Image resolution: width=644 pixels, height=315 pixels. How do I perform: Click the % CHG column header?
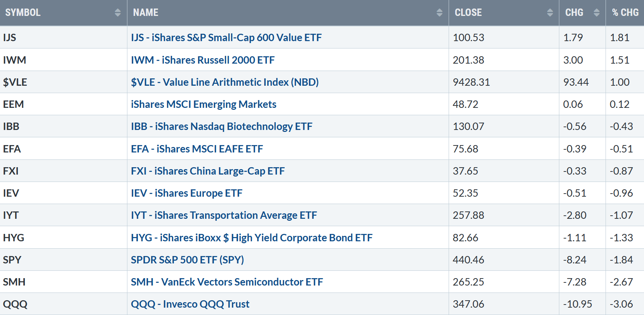[x=625, y=13]
